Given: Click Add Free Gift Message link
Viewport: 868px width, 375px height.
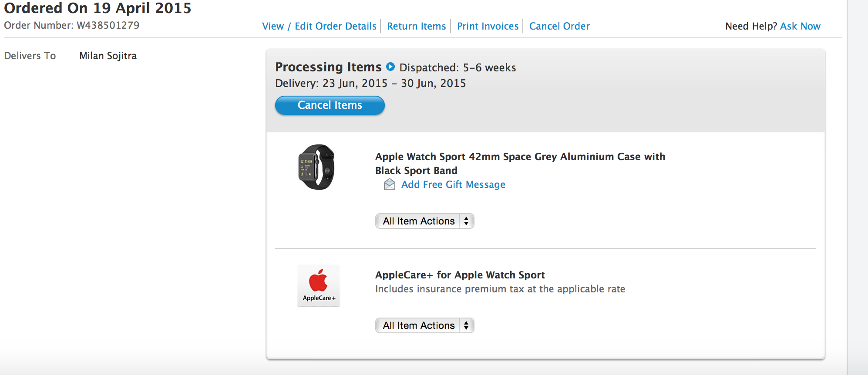Looking at the screenshot, I should click(x=453, y=184).
